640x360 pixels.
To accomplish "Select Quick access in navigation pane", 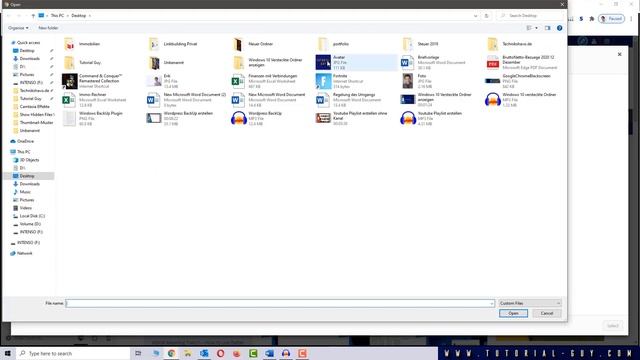I will coord(28,42).
